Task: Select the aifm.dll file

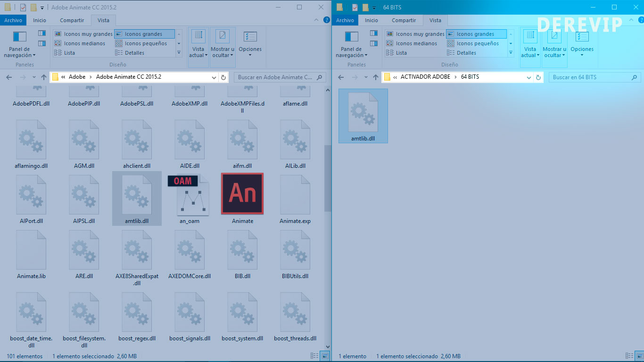Action: pos(242,144)
